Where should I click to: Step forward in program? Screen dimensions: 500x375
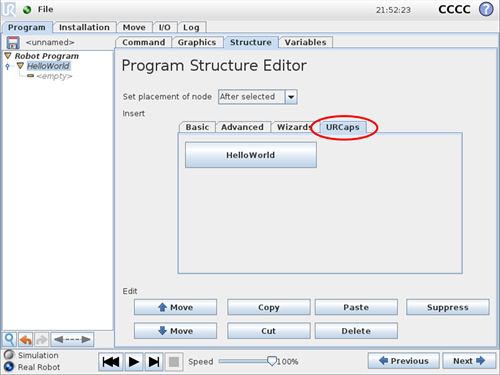point(154,362)
